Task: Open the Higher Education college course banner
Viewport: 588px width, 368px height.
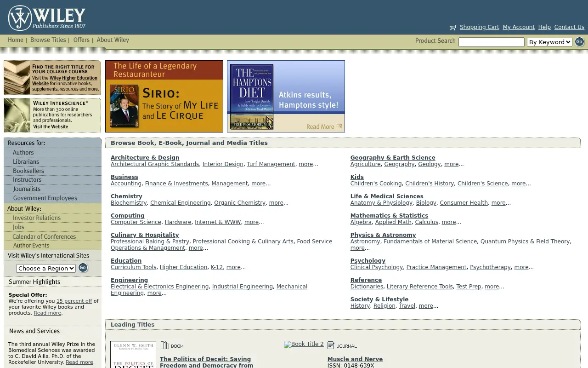Action: (x=52, y=78)
